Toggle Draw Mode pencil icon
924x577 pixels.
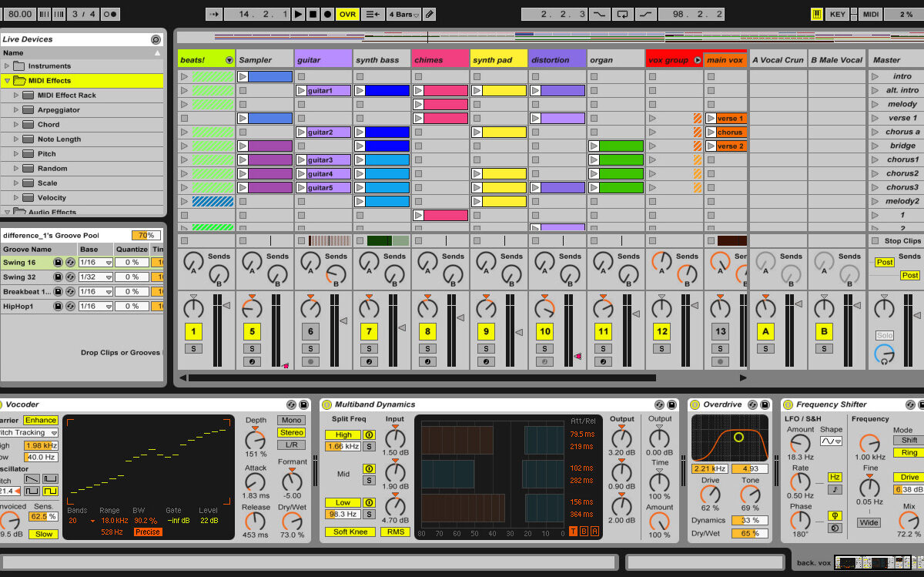coord(430,14)
